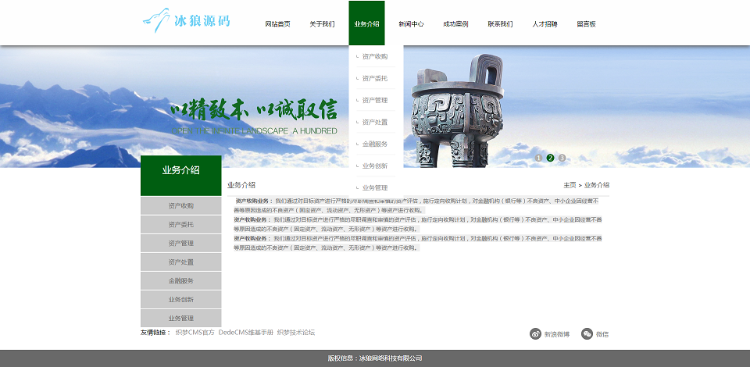Click the green 业务介绍 sidebar header
This screenshot has width=750, height=367.
pyautogui.click(x=181, y=176)
